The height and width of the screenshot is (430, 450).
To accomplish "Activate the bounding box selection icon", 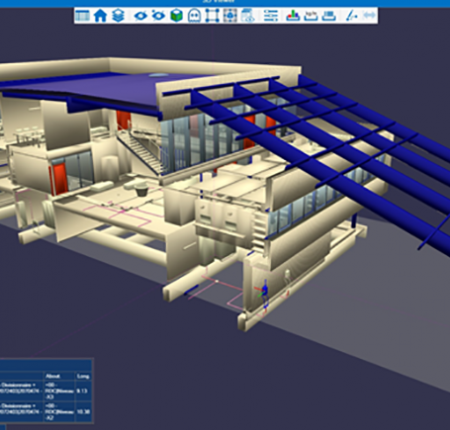I will 212,15.
